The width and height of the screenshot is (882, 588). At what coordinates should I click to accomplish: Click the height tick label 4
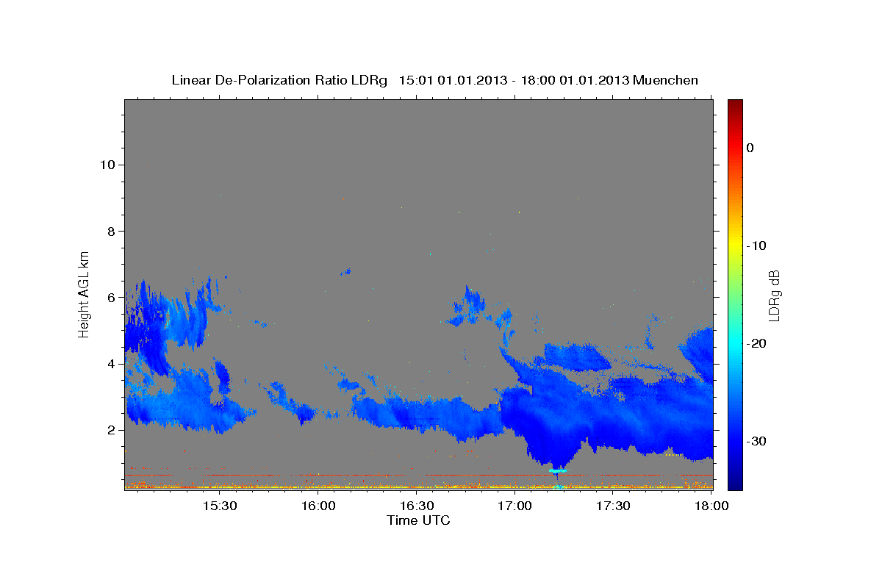click(110, 364)
